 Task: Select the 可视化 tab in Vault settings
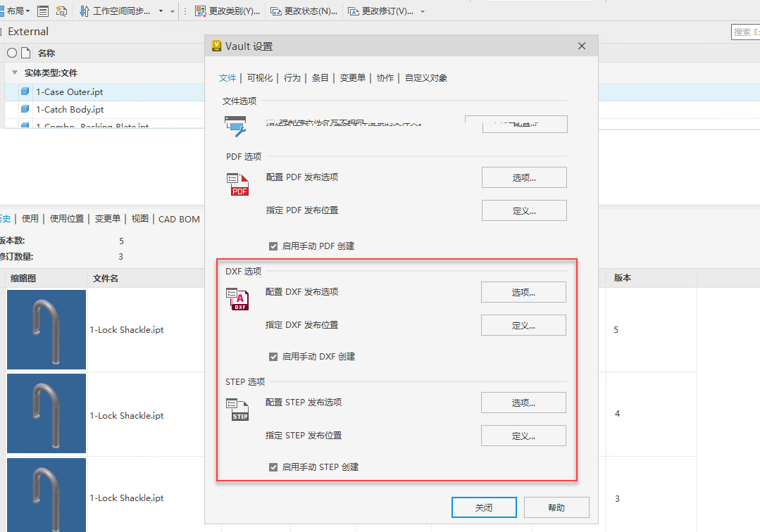pyautogui.click(x=260, y=78)
